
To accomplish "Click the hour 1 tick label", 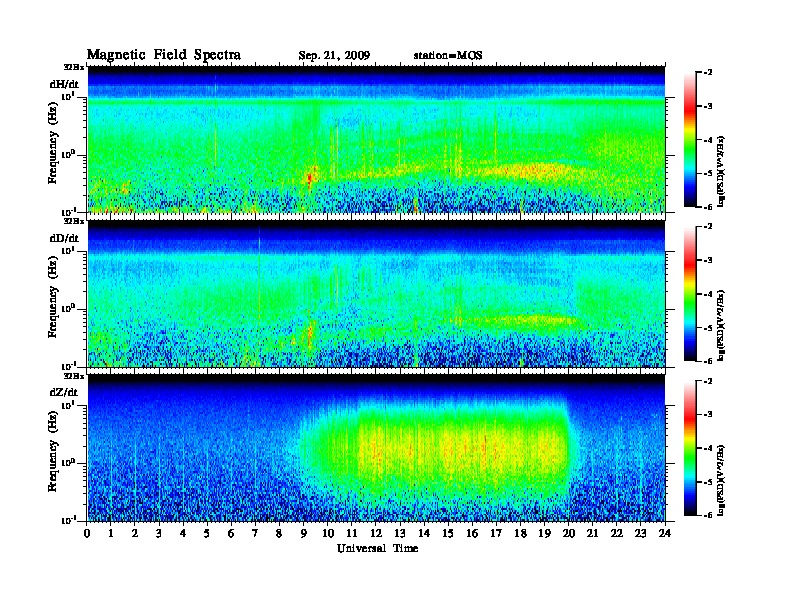I will coord(111,534).
